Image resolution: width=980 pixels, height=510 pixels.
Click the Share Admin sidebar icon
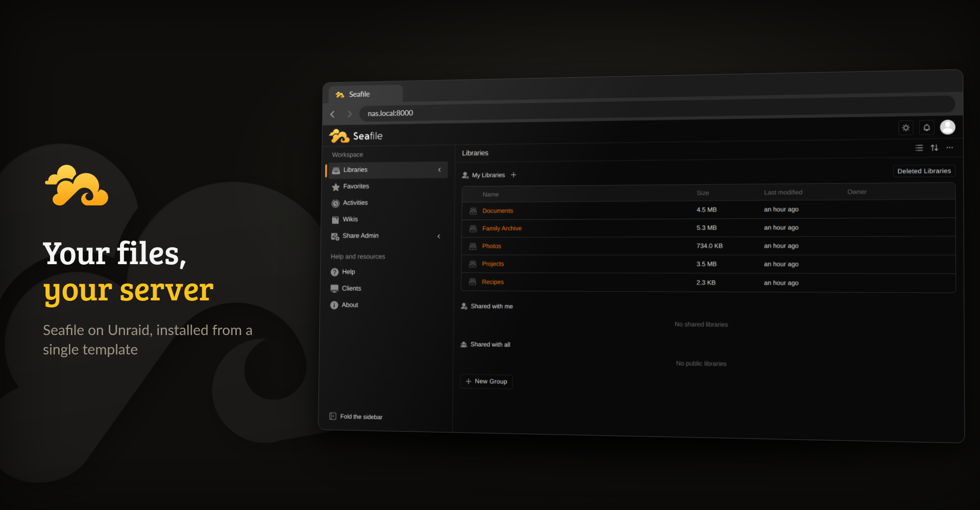(x=335, y=236)
